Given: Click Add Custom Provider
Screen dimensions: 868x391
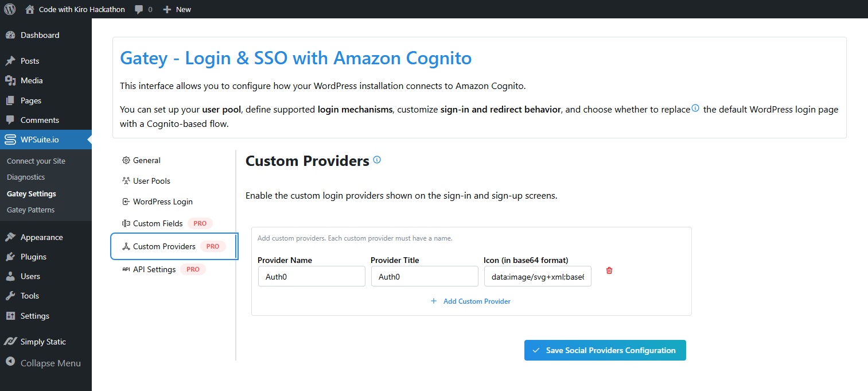Looking at the screenshot, I should click(470, 301).
